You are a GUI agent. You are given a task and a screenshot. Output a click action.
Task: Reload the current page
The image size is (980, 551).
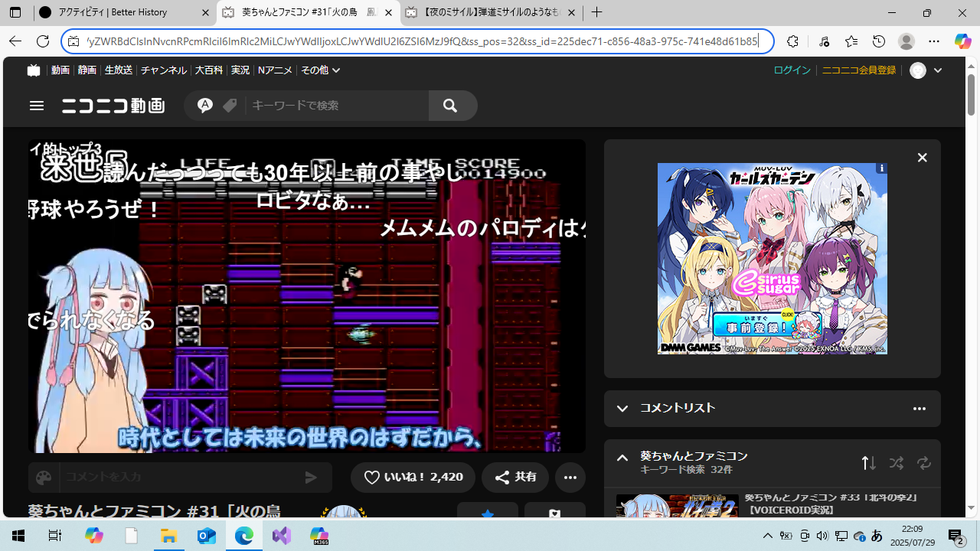coord(43,41)
